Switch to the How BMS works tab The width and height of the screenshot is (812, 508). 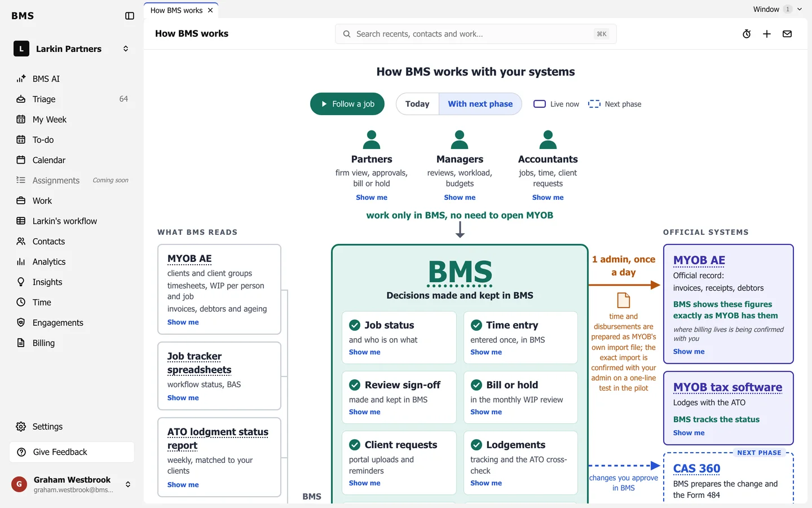[x=176, y=10]
